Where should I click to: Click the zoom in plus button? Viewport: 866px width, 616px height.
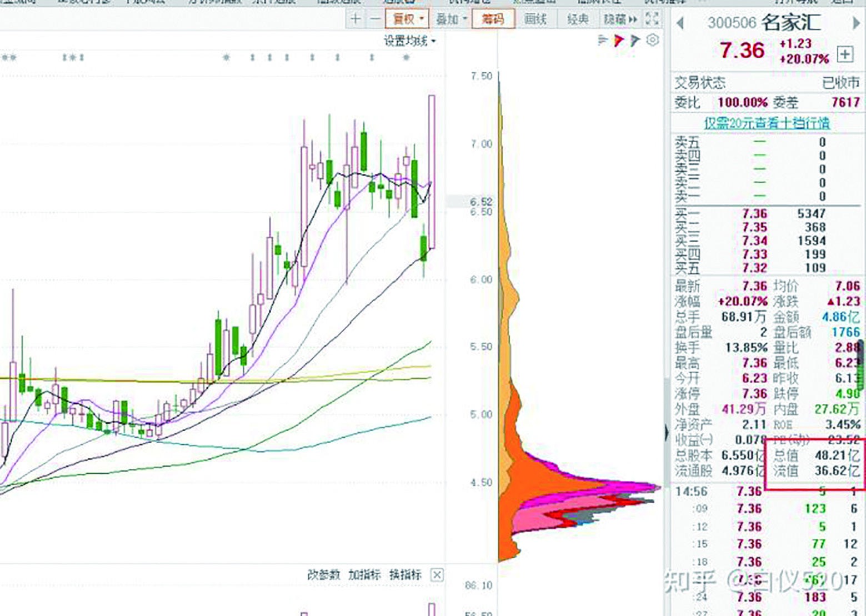coord(356,19)
